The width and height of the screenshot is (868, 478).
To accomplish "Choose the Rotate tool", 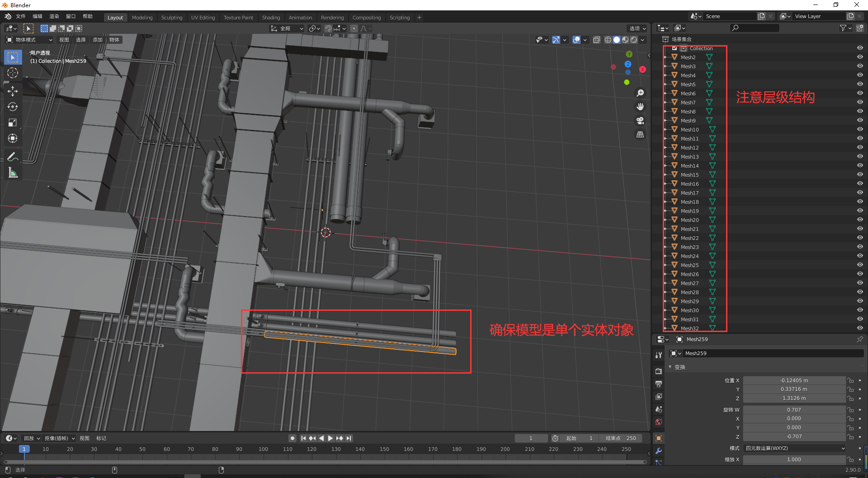I will (13, 107).
